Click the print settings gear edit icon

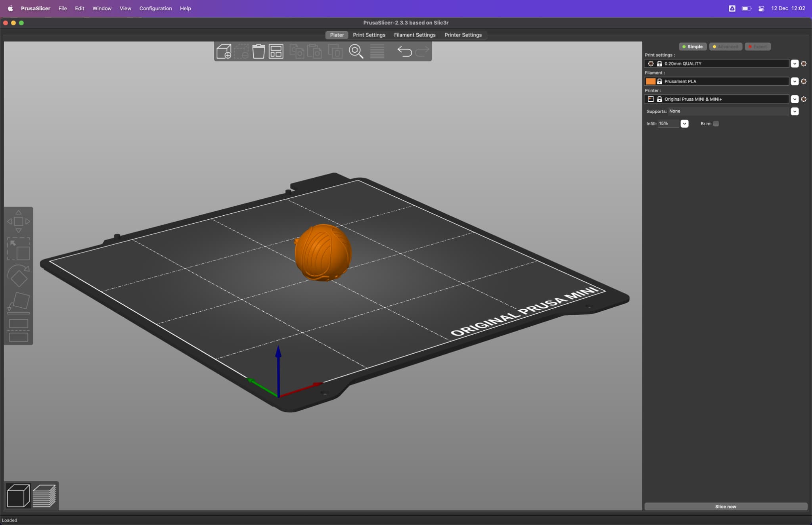[804, 63]
